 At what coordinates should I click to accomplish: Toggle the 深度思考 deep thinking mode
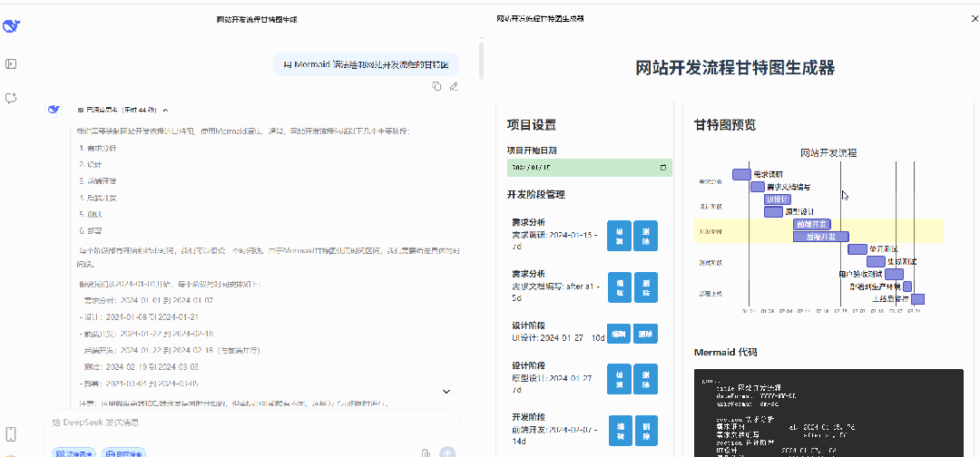[x=74, y=453]
